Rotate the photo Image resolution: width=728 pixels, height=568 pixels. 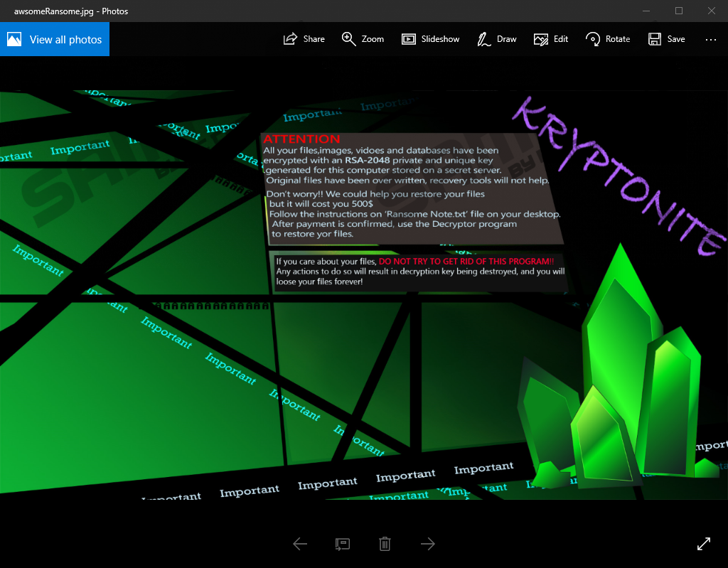coord(608,39)
